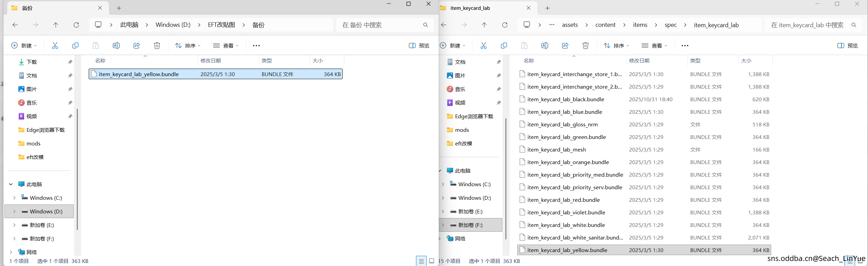The height and width of the screenshot is (266, 868).
Task: Sort by 大小 column in 备份 window
Action: coord(318,60)
